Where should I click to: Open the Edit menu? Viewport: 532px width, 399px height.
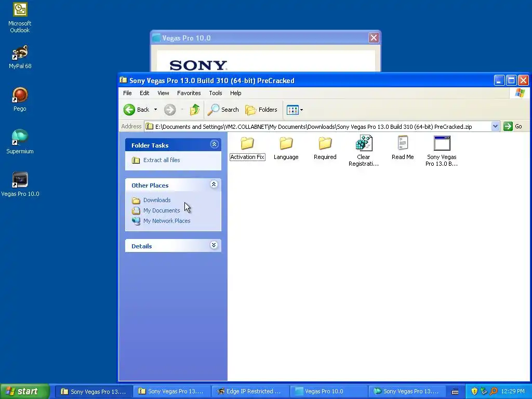[x=144, y=93]
